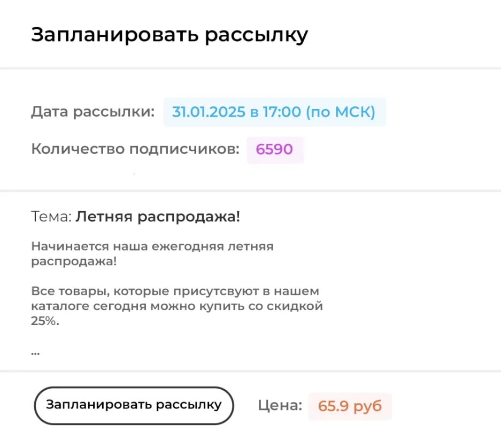Click the outlined Запланировать рассылку button
501x448 pixels.
(x=134, y=405)
